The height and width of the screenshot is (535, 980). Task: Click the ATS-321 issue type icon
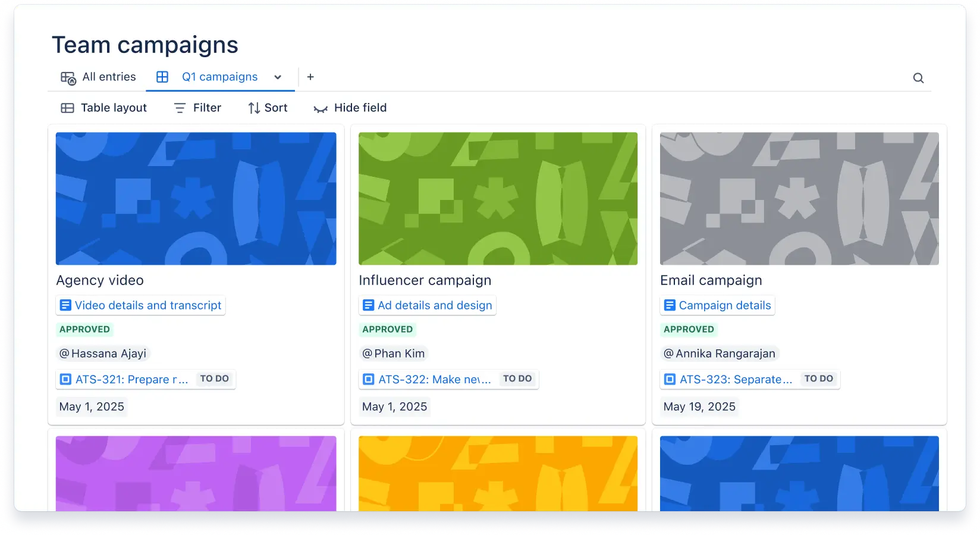click(x=66, y=379)
